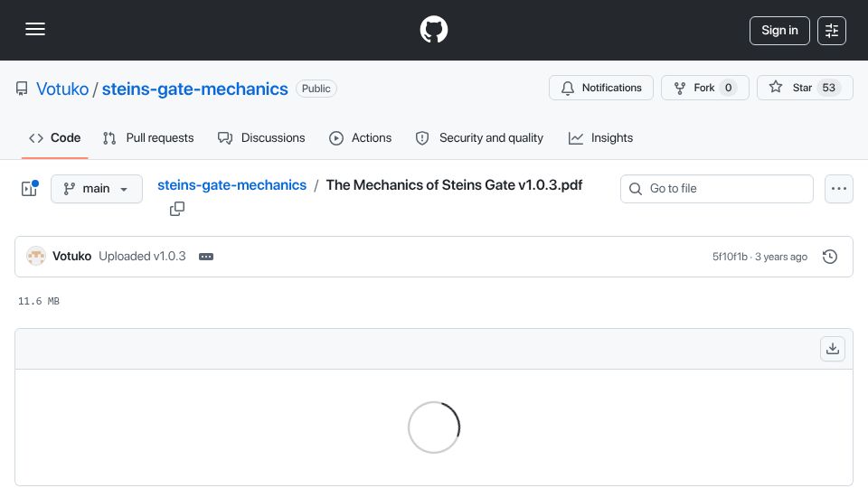The height and width of the screenshot is (488, 868).
Task: Click the PDF file name heading
Action: click(454, 184)
